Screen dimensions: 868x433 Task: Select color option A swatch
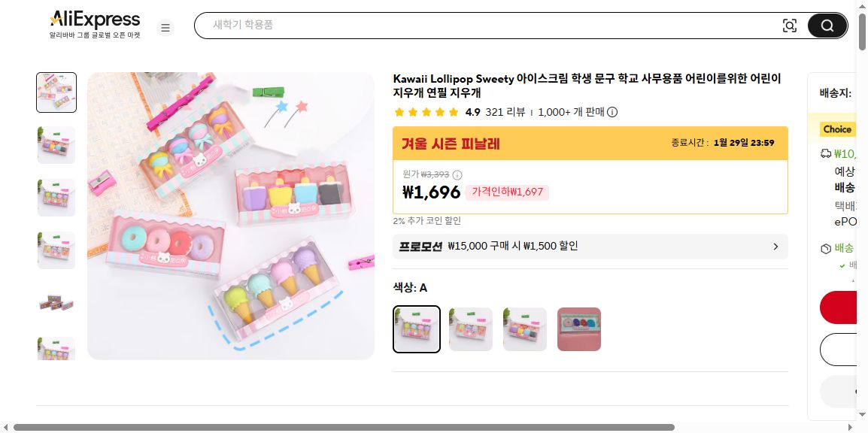coord(416,329)
